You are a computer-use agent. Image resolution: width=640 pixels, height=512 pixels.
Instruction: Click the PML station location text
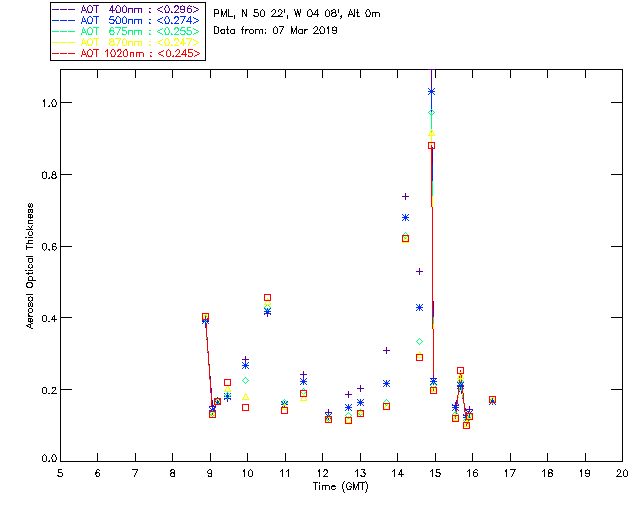[297, 14]
